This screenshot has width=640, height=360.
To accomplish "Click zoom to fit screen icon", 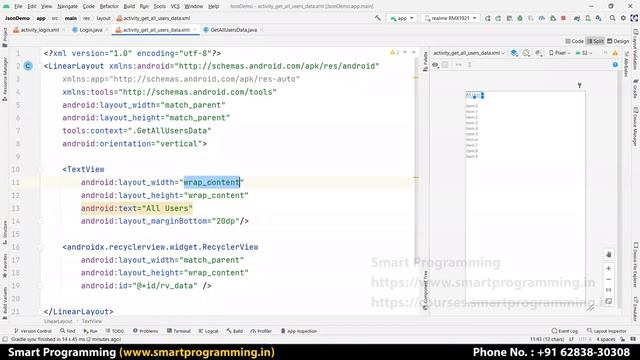I will point(608,302).
